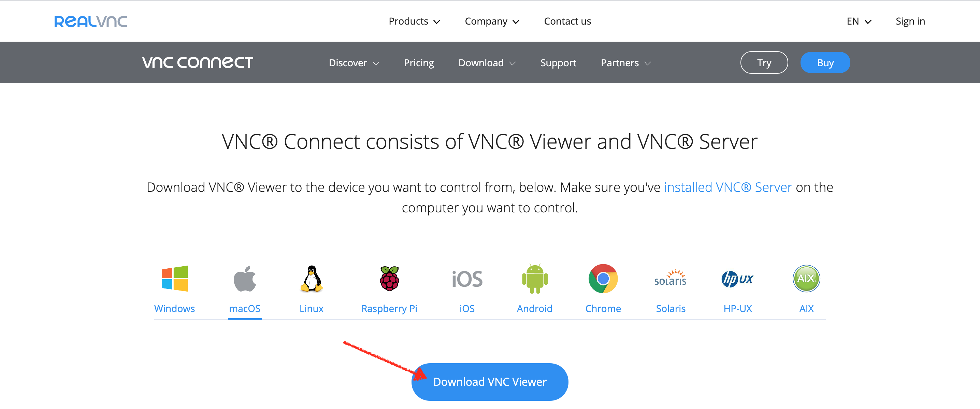The height and width of the screenshot is (409, 980).
Task: Choose the green AIX icon
Action: click(806, 279)
